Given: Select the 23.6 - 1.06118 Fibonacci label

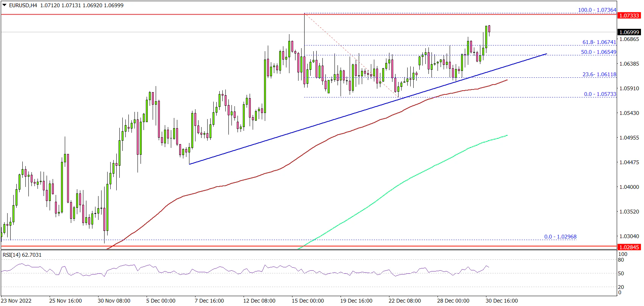Looking at the screenshot, I should click(599, 74).
